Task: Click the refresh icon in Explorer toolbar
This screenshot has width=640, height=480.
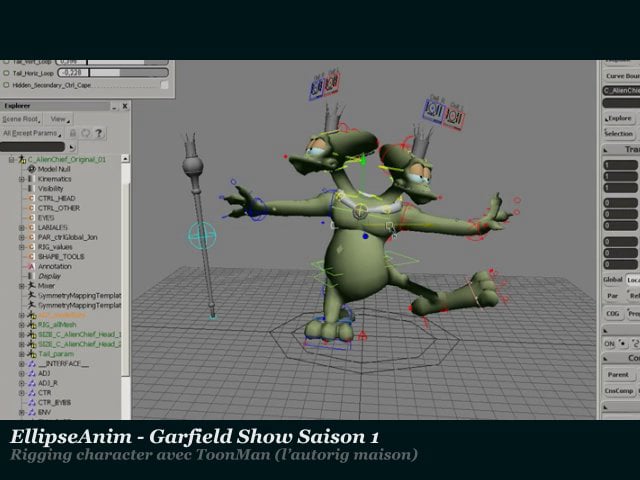Action: [86, 133]
